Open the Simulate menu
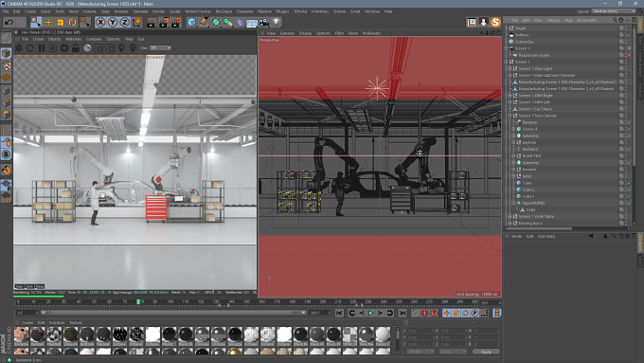Image resolution: width=644 pixels, height=363 pixels. pyautogui.click(x=140, y=11)
